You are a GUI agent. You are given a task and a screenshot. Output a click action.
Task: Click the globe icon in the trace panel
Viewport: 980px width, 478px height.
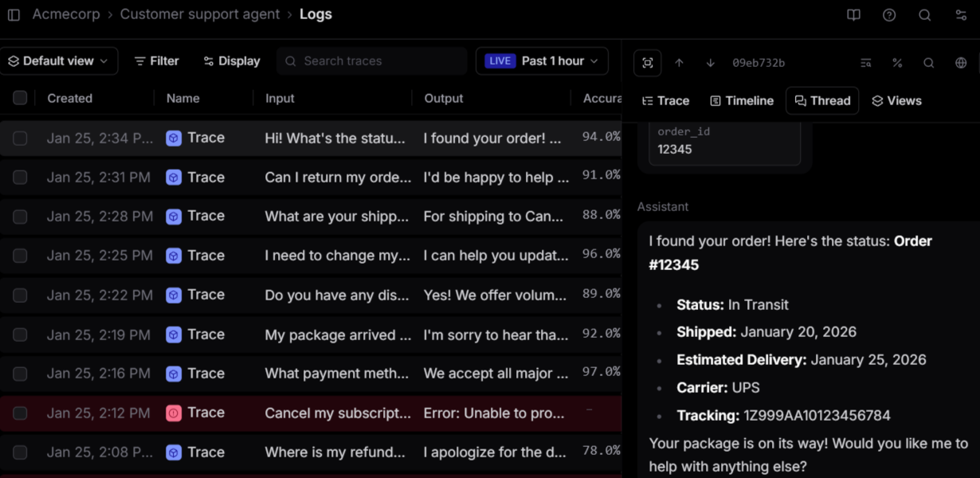(960, 62)
